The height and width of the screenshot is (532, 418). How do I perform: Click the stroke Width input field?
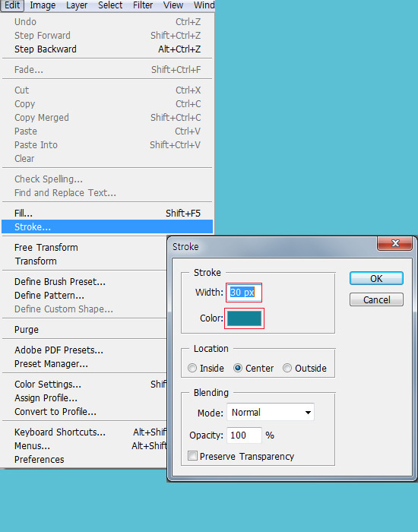coord(244,293)
